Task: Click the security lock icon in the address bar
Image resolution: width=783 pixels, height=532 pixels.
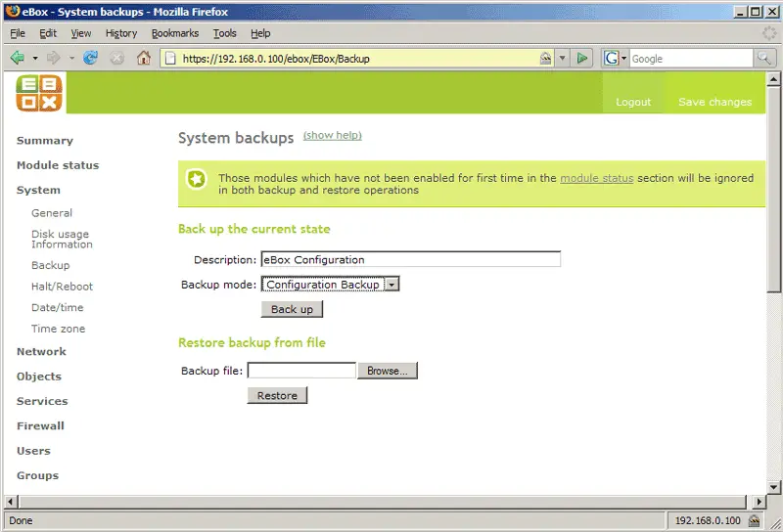Action: (x=546, y=59)
